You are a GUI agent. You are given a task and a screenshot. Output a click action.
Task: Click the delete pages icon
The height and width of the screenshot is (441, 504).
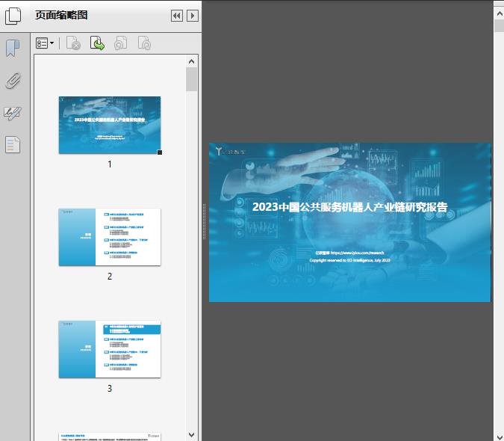pos(73,43)
